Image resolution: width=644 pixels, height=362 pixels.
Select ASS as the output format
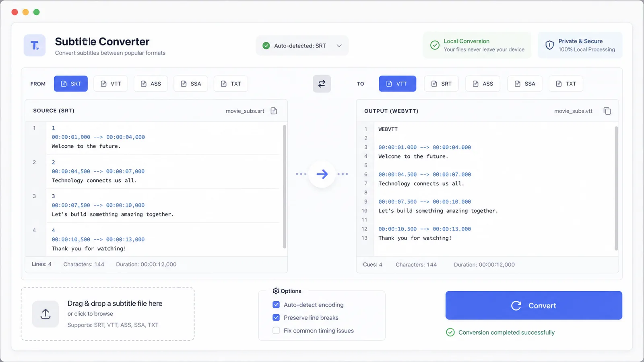pyautogui.click(x=483, y=84)
